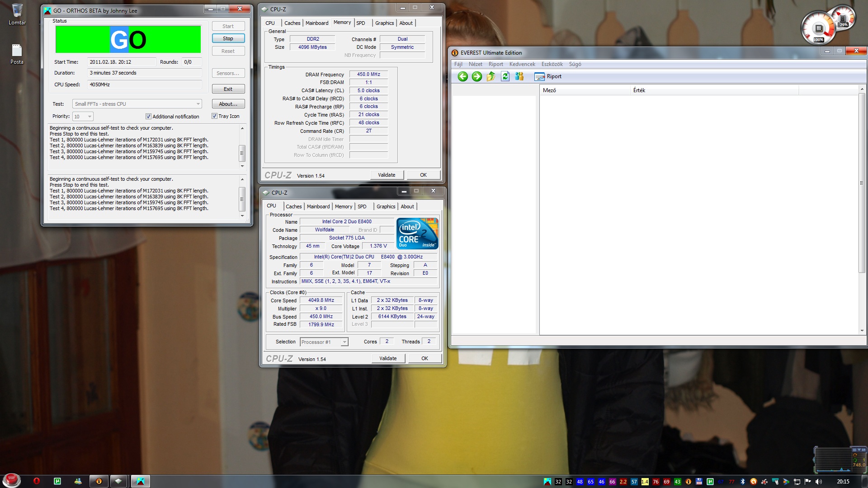Open the Priority dropdown in ORTHOS

click(83, 117)
